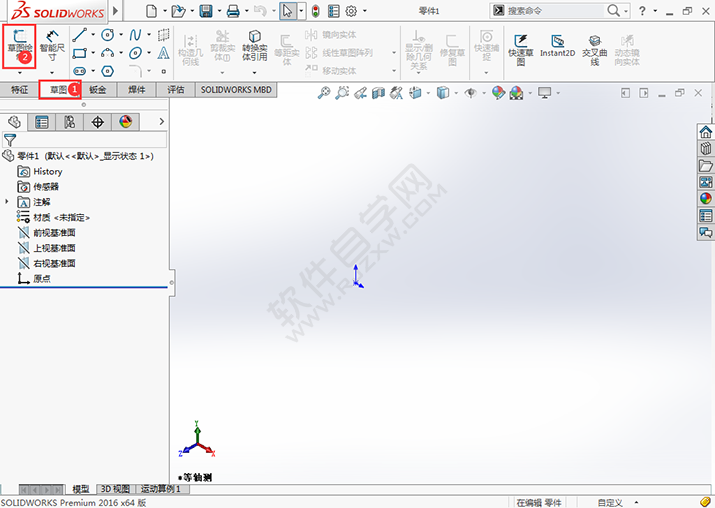Screen dimensions: 715x508
Task: Open the Sketch (草图绘制) dropdown arrow
Action: click(20, 73)
